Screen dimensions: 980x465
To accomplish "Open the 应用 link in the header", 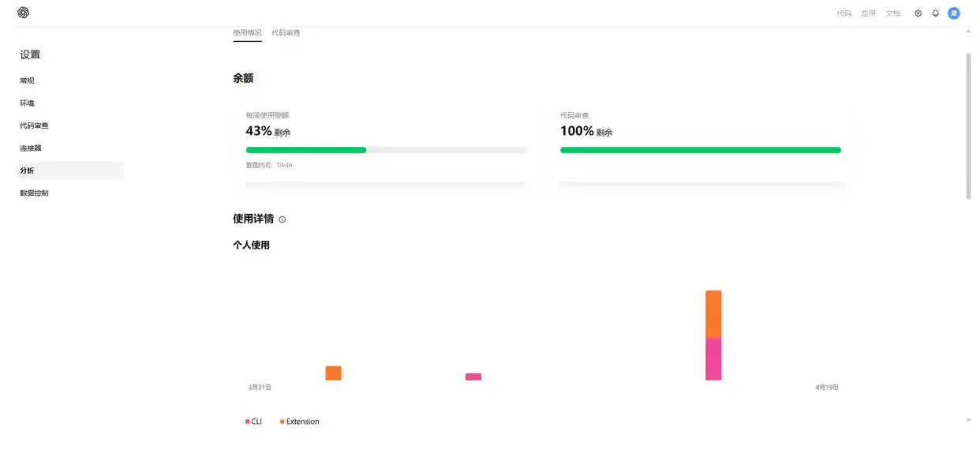I will click(x=869, y=13).
